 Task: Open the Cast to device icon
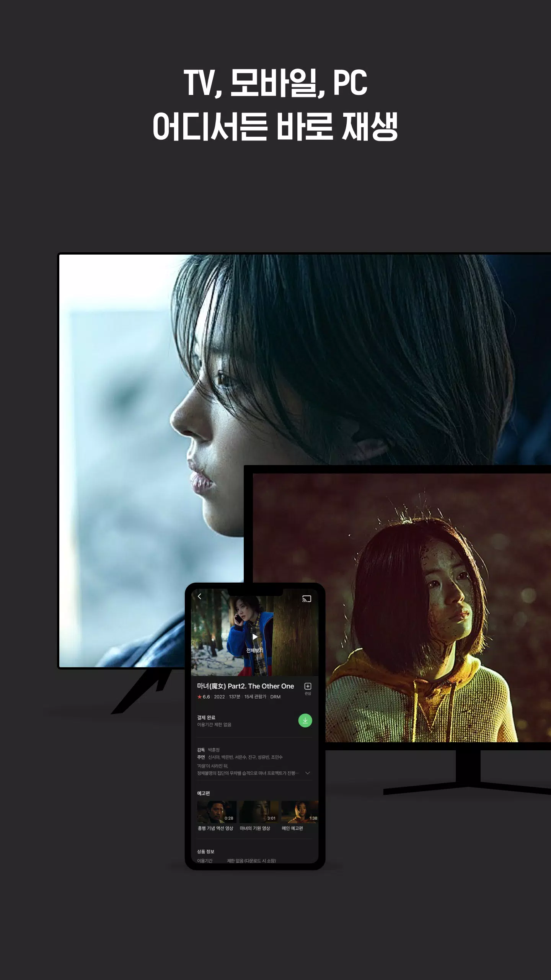pyautogui.click(x=306, y=599)
